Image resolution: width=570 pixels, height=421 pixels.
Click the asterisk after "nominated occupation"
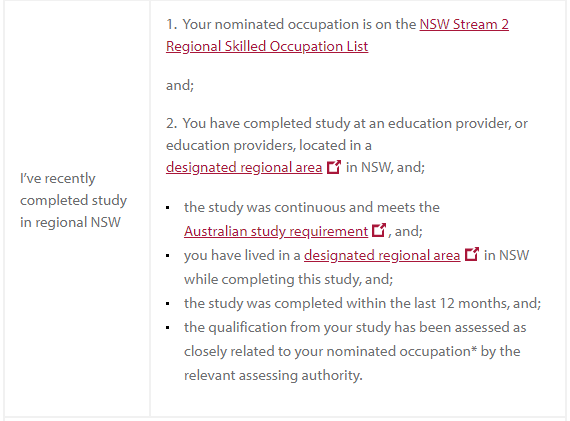474,349
